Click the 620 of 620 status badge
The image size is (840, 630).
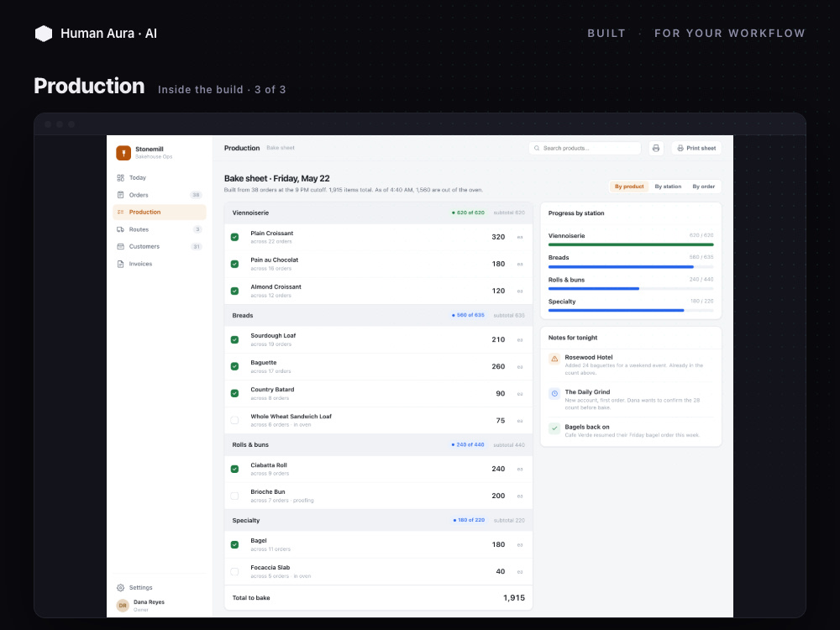point(468,213)
